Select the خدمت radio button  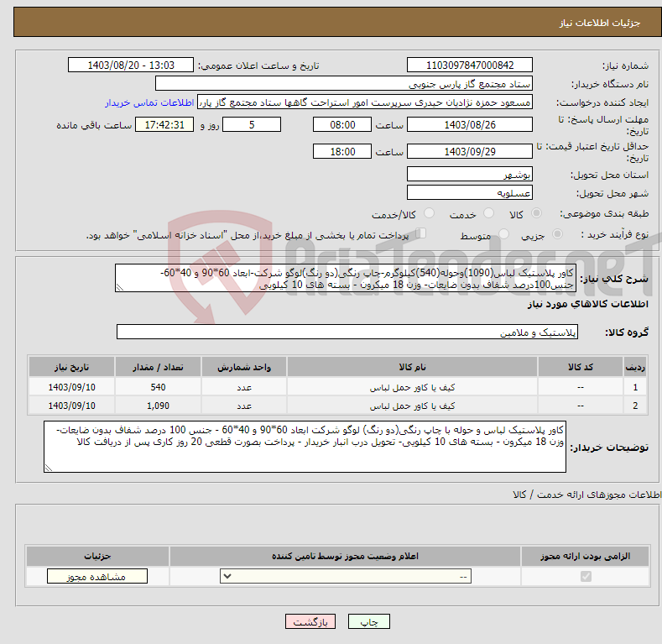point(488,213)
